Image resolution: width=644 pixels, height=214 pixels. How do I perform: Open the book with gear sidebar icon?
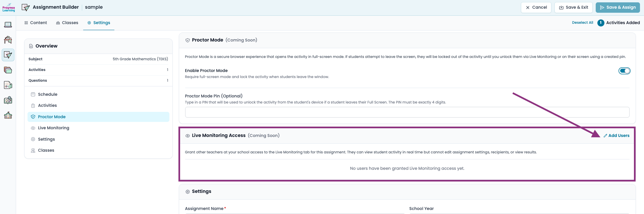[x=8, y=100]
